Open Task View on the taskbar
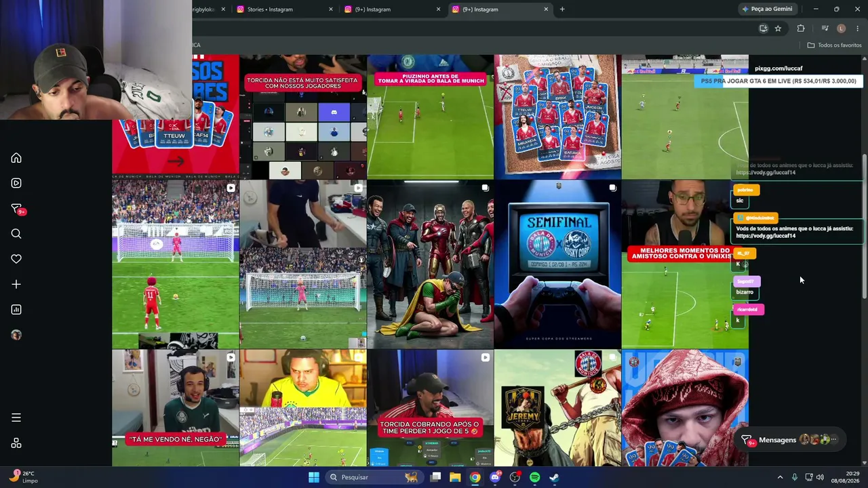This screenshot has width=868, height=488. 435,477
